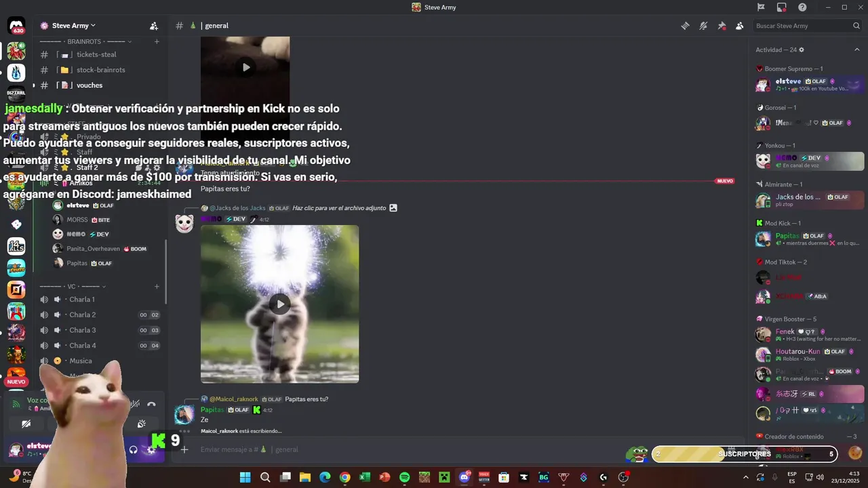868x488 pixels.
Task: Open the vouches channel
Action: point(90,85)
